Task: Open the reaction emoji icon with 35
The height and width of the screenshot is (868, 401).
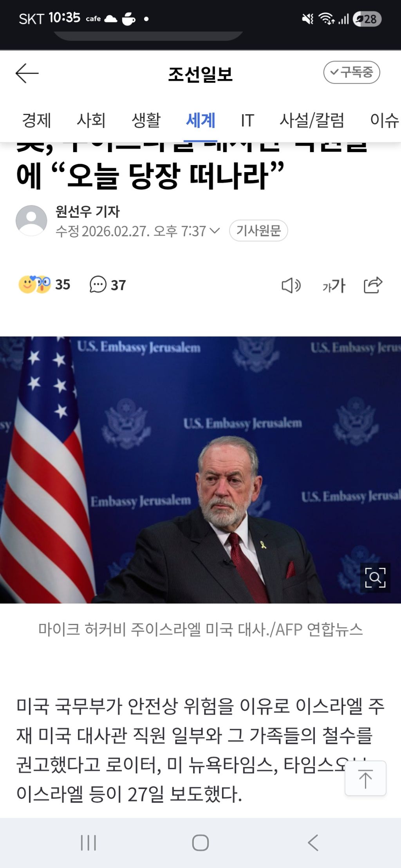Action: click(35, 284)
